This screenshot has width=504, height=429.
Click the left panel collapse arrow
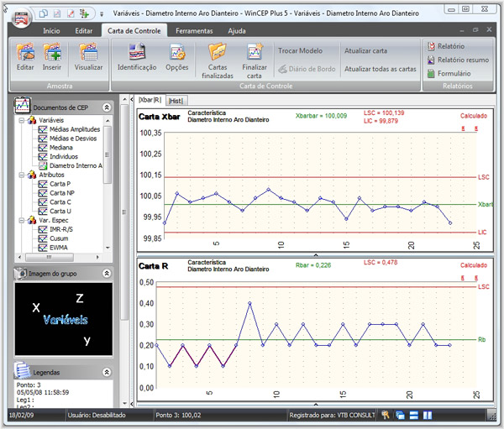[132, 100]
